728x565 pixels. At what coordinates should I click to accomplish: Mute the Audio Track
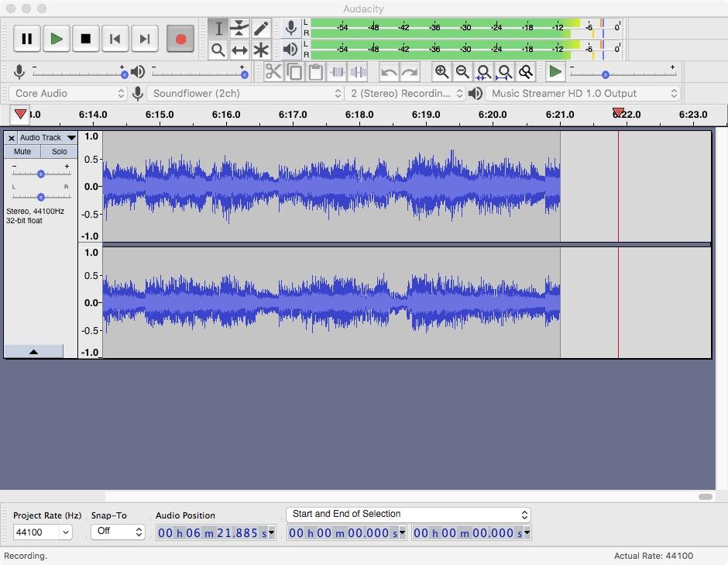(22, 152)
